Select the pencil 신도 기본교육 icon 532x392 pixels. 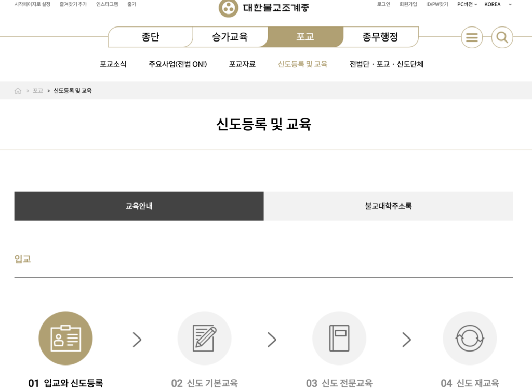pyautogui.click(x=204, y=338)
